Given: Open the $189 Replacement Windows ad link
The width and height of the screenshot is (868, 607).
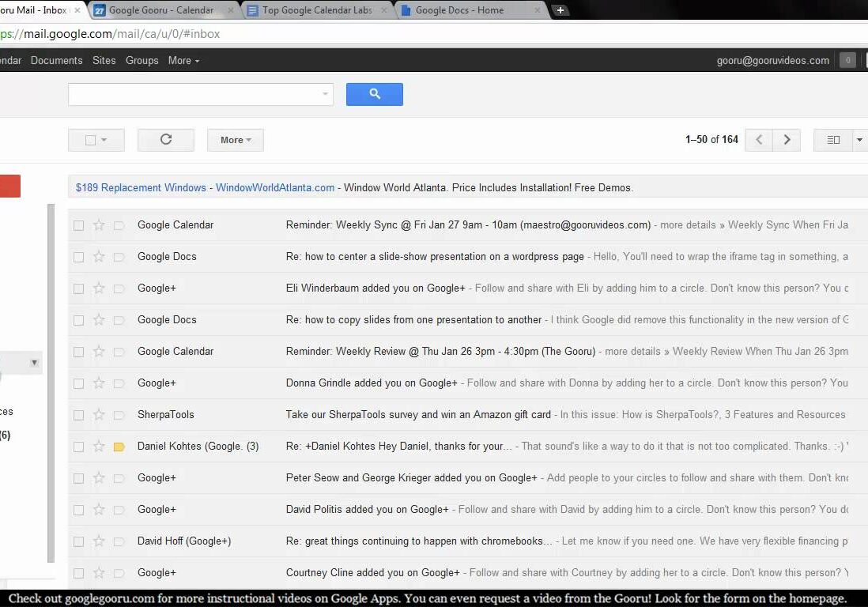Looking at the screenshot, I should pos(141,187).
